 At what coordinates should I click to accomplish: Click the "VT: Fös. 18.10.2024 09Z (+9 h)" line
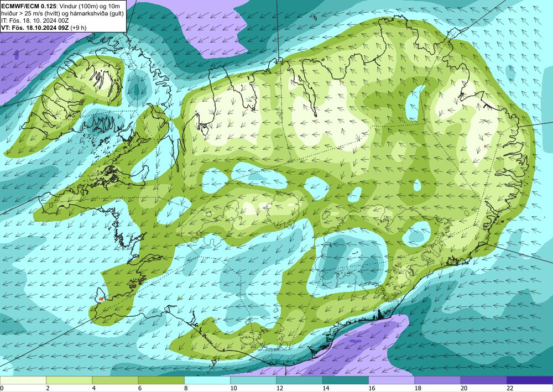click(44, 28)
